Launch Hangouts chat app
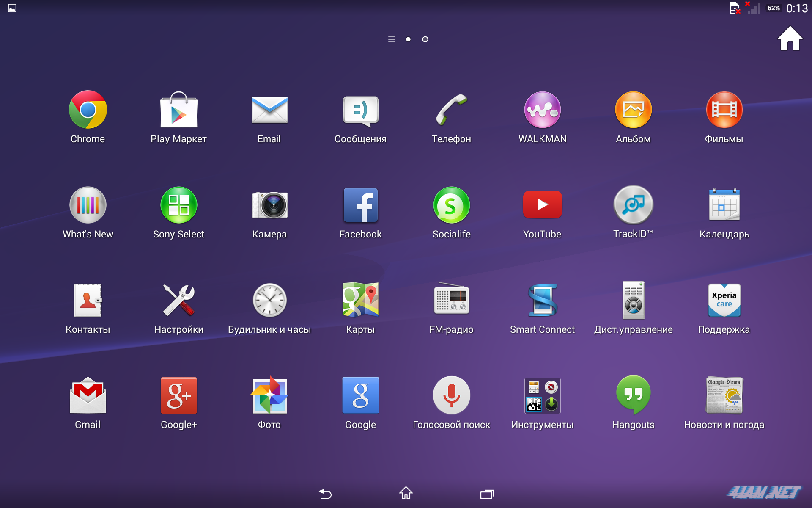 click(633, 395)
